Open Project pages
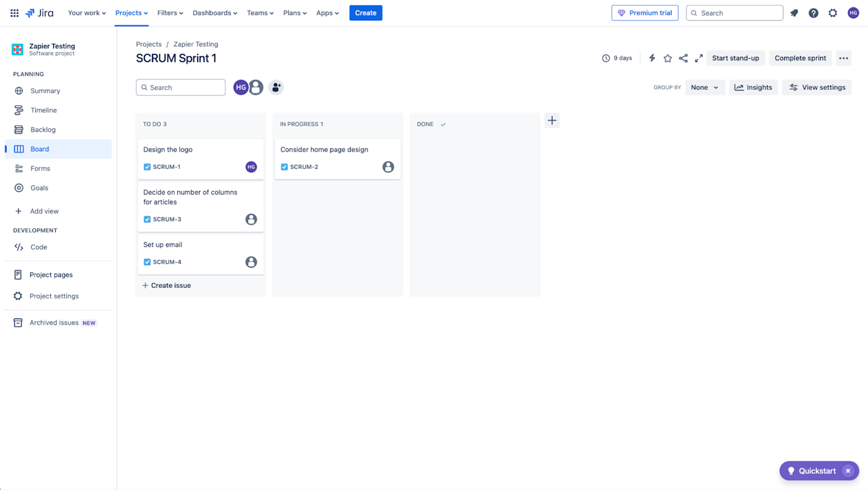 (x=58, y=274)
